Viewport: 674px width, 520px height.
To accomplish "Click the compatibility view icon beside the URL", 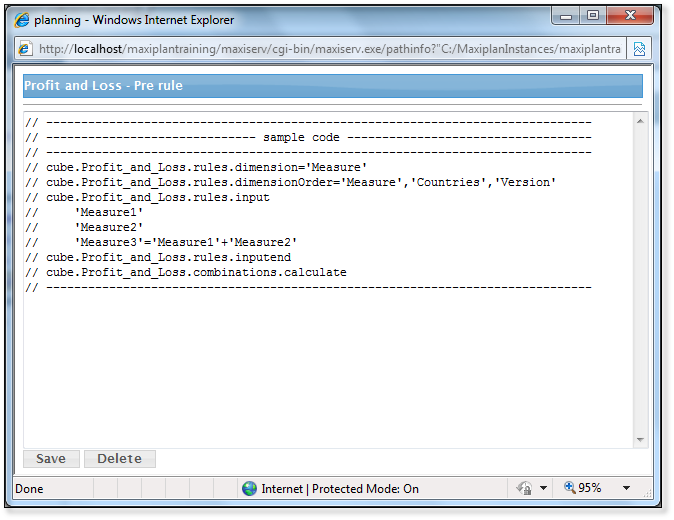I will [639, 49].
